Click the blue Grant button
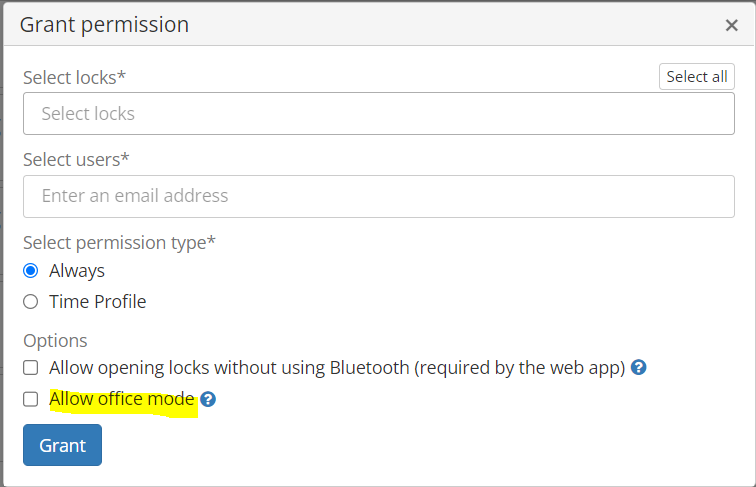The image size is (756, 487). pyautogui.click(x=63, y=445)
